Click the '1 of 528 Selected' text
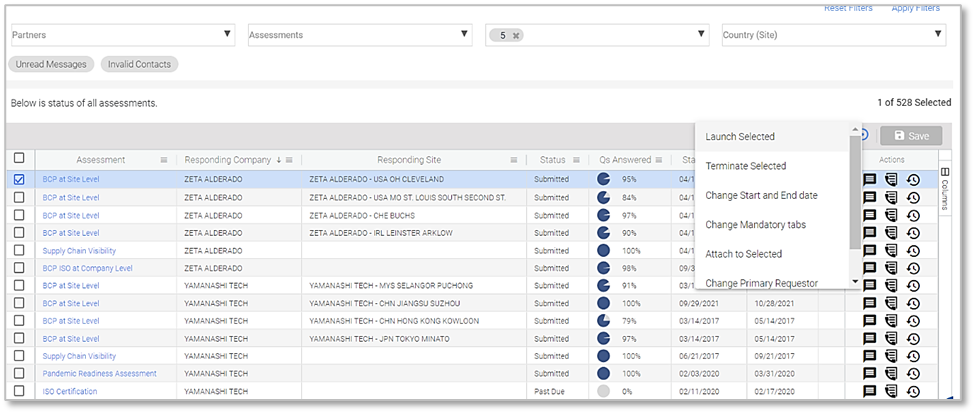Image resolution: width=975 pixels, height=414 pixels. click(x=913, y=103)
